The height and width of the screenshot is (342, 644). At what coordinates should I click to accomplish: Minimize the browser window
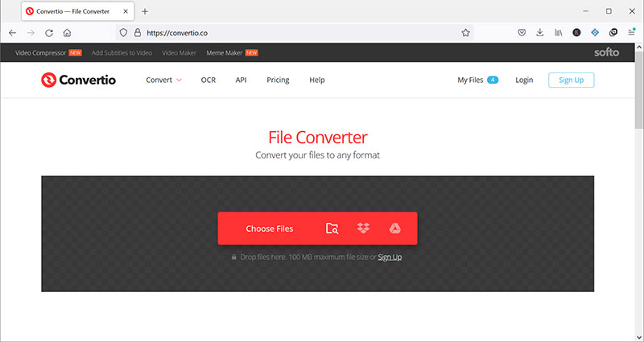pos(586,11)
